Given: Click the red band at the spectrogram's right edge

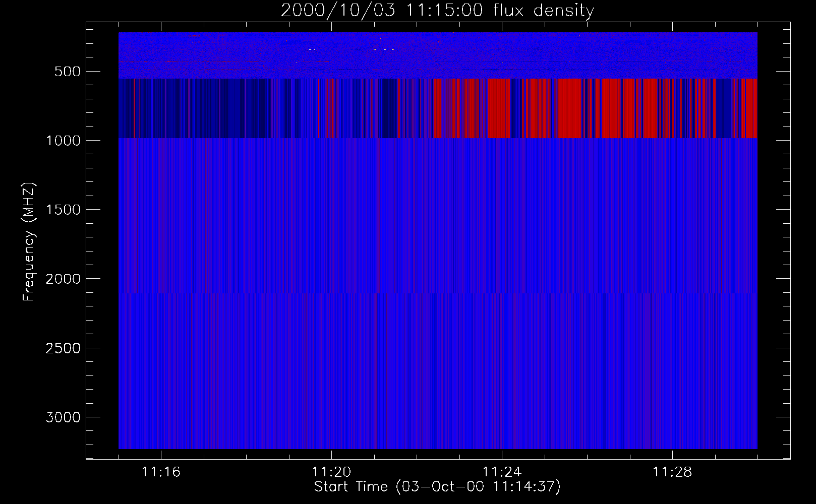Looking at the screenshot, I should click(751, 108).
